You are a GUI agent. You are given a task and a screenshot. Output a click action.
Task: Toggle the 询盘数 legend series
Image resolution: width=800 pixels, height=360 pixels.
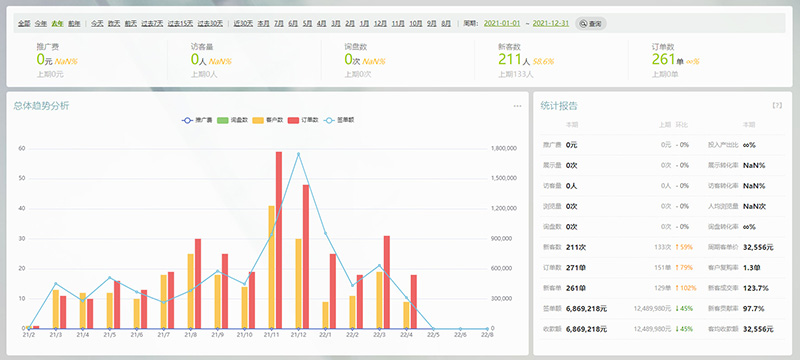[x=232, y=120]
